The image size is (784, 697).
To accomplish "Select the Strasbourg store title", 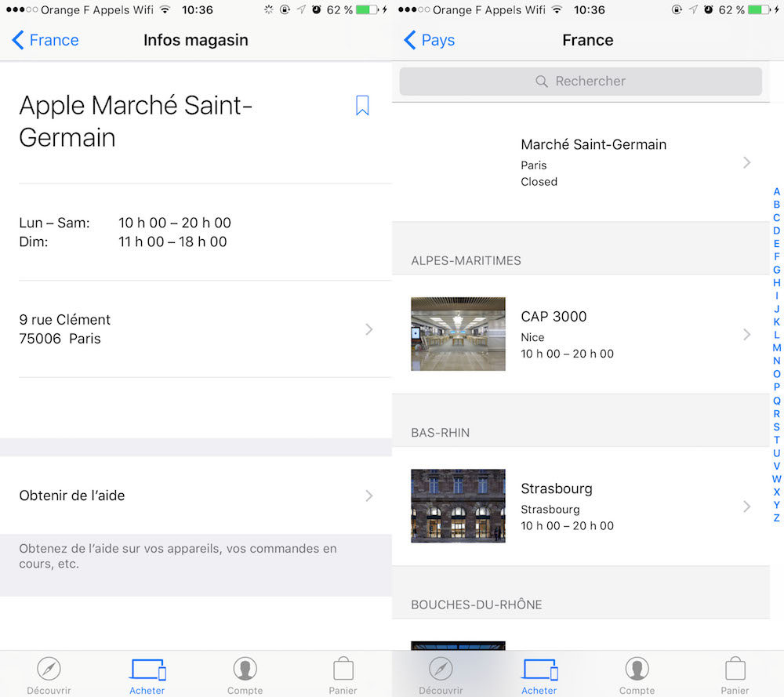I will pyautogui.click(x=557, y=488).
